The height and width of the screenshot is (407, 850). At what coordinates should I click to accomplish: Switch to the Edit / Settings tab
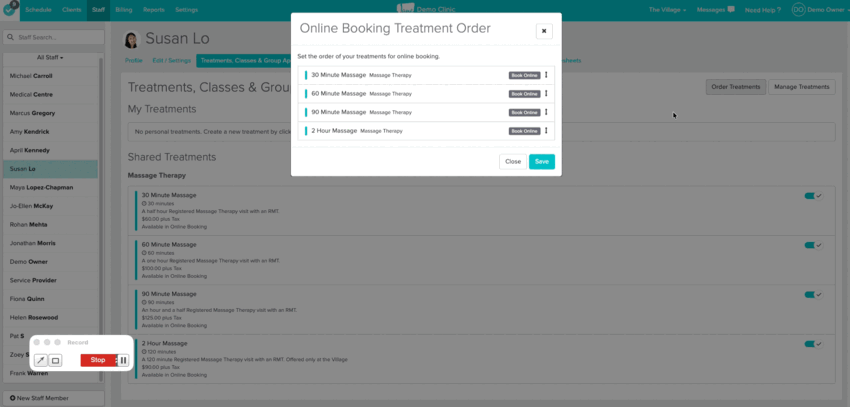[x=171, y=60]
